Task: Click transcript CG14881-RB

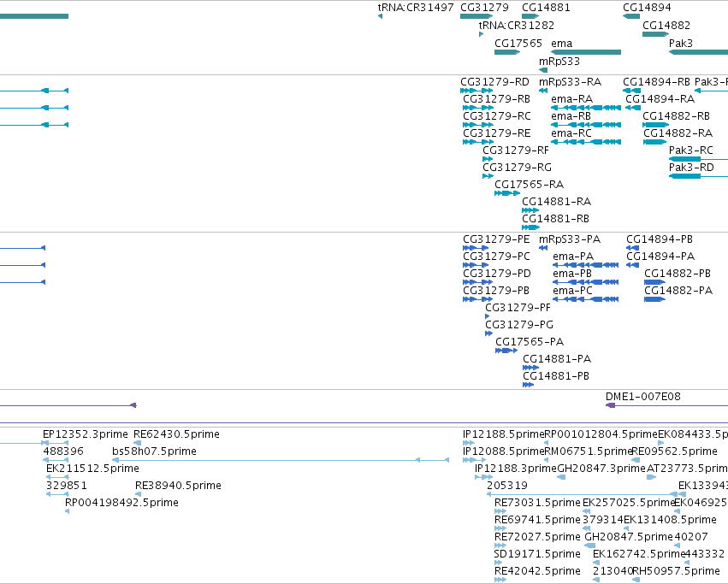Action: (x=555, y=219)
